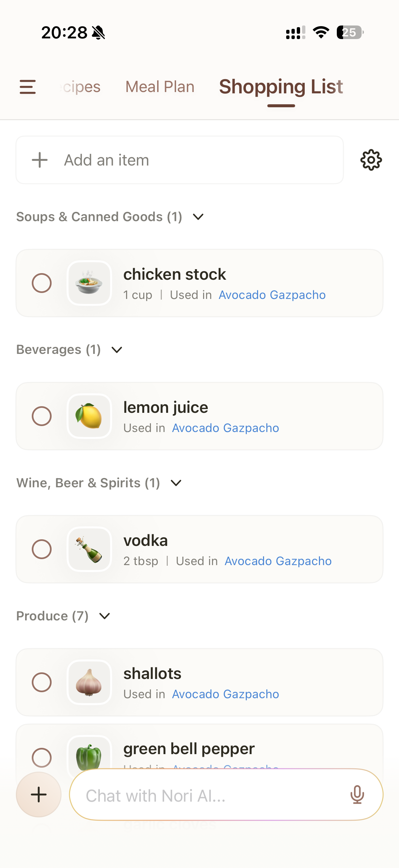This screenshot has width=399, height=868.
Task: Open the hamburger menu icon
Action: (x=27, y=87)
